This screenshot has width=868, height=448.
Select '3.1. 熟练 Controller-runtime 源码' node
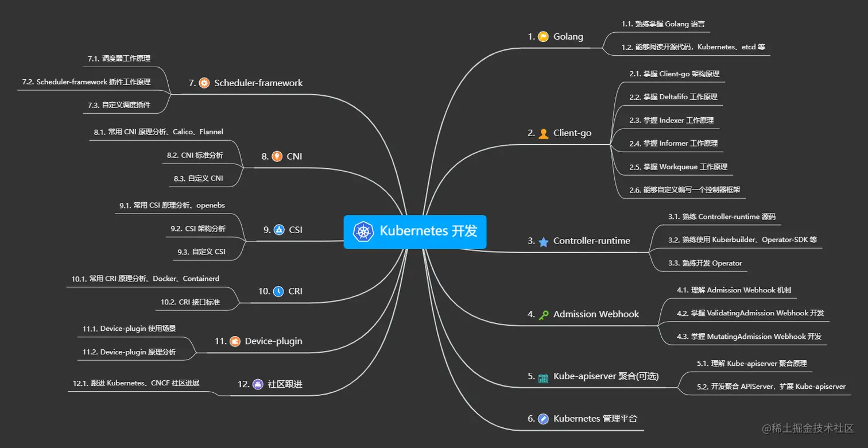pyautogui.click(x=722, y=217)
